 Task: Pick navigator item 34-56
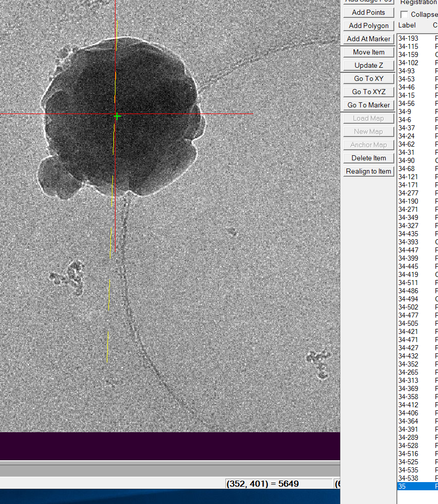click(418, 103)
